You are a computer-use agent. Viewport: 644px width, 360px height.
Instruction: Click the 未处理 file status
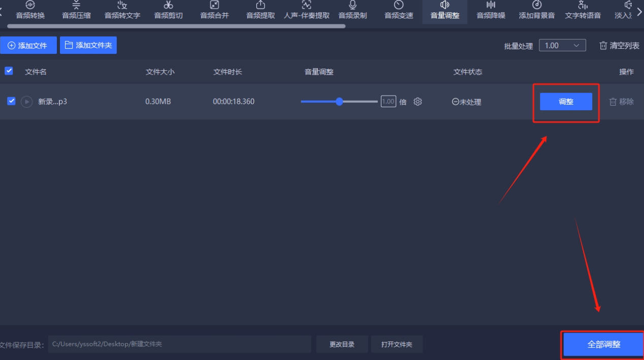(x=466, y=102)
